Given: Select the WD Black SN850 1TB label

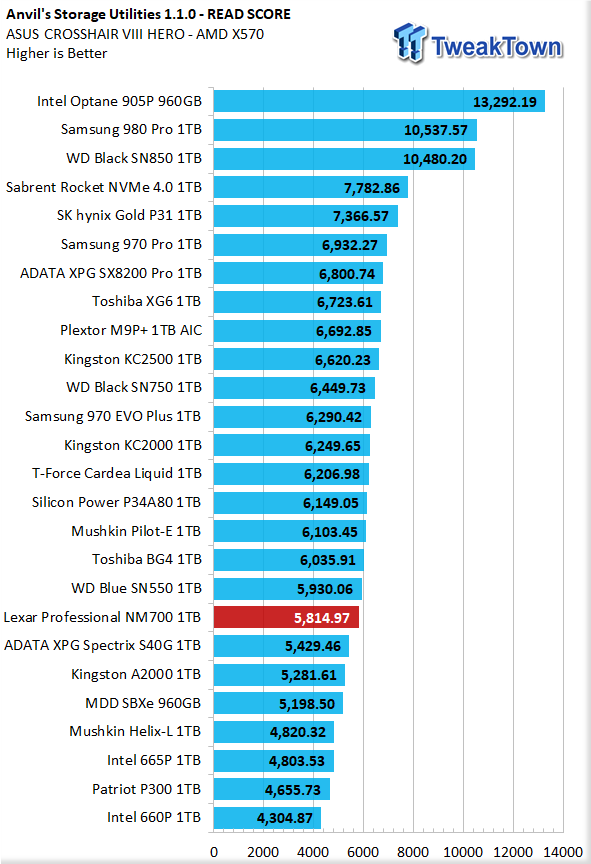Looking at the screenshot, I should [x=134, y=158].
